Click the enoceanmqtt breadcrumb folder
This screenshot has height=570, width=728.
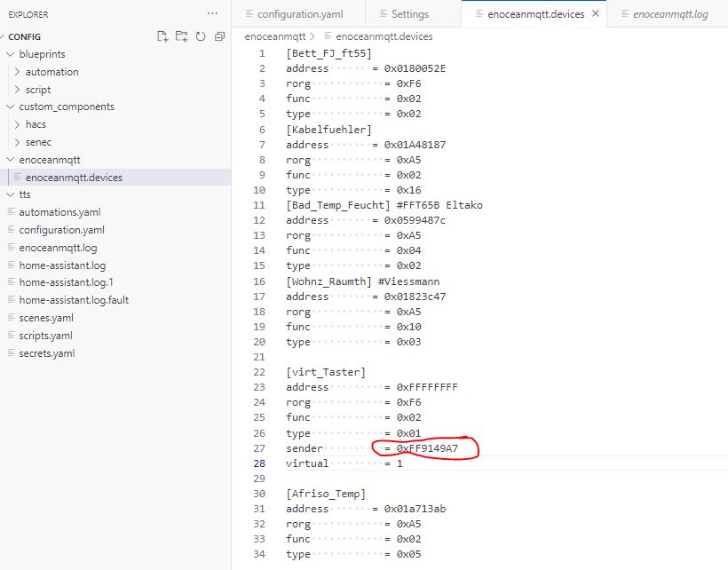coord(275,36)
